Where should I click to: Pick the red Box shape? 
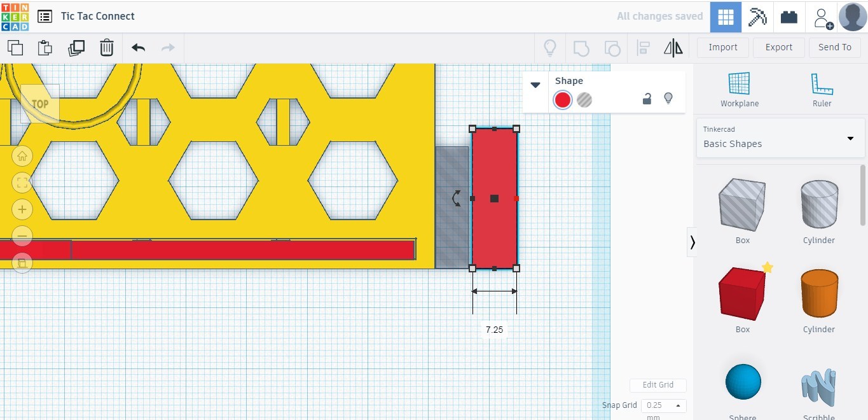(742, 294)
